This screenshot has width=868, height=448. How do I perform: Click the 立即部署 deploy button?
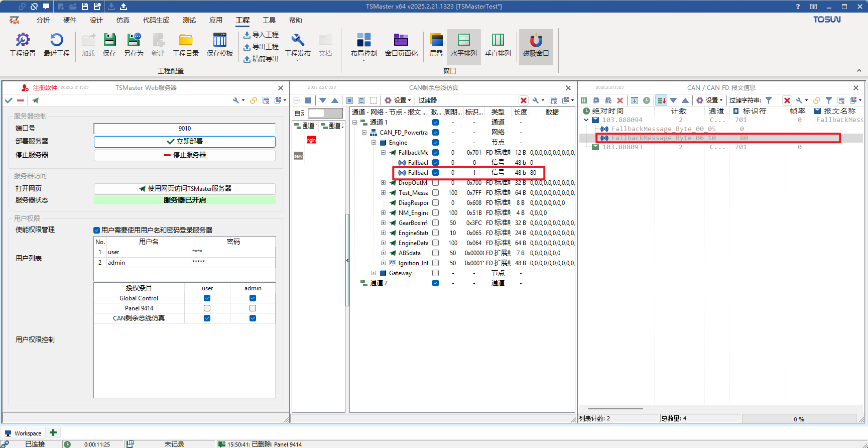185,142
